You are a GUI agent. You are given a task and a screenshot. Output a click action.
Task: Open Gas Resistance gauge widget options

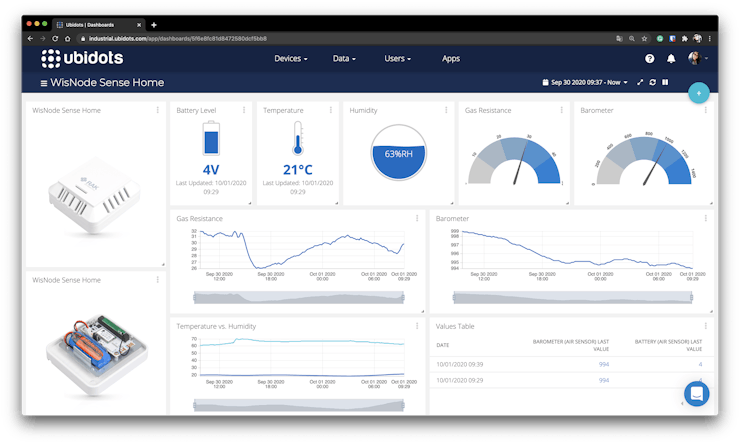coord(562,110)
